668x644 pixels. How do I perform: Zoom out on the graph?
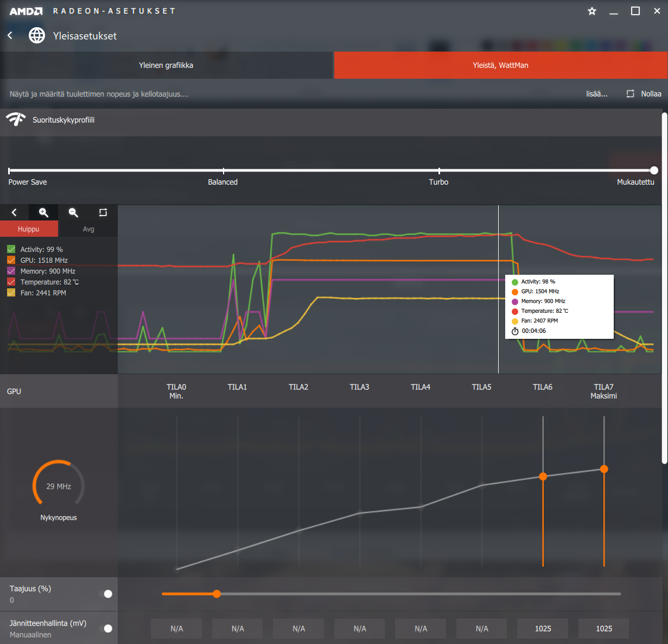point(73,212)
